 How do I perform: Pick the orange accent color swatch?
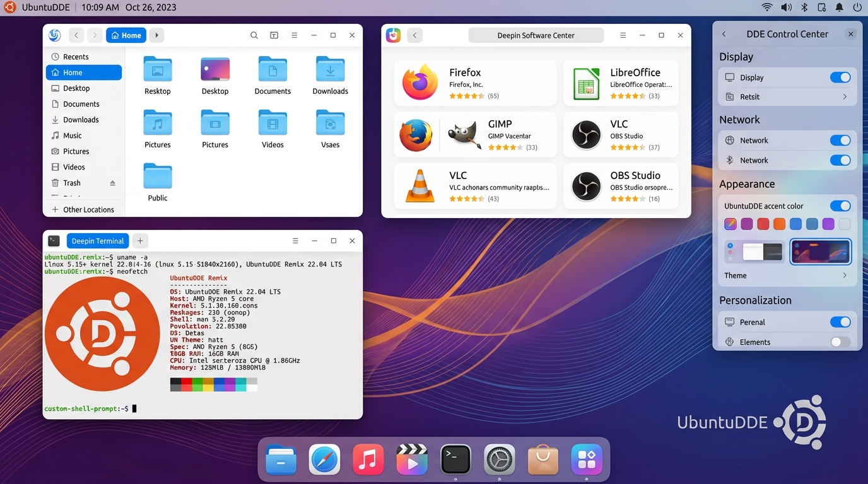click(x=780, y=224)
